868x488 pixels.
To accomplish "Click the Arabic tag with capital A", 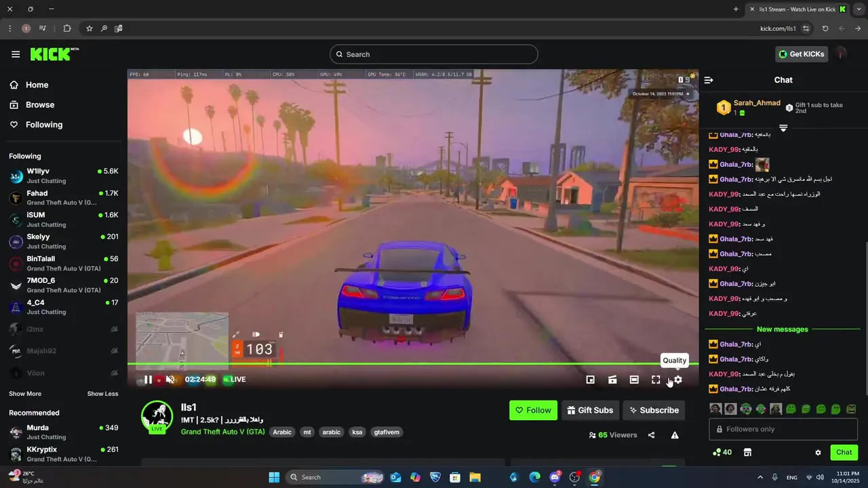I will click(x=282, y=432).
